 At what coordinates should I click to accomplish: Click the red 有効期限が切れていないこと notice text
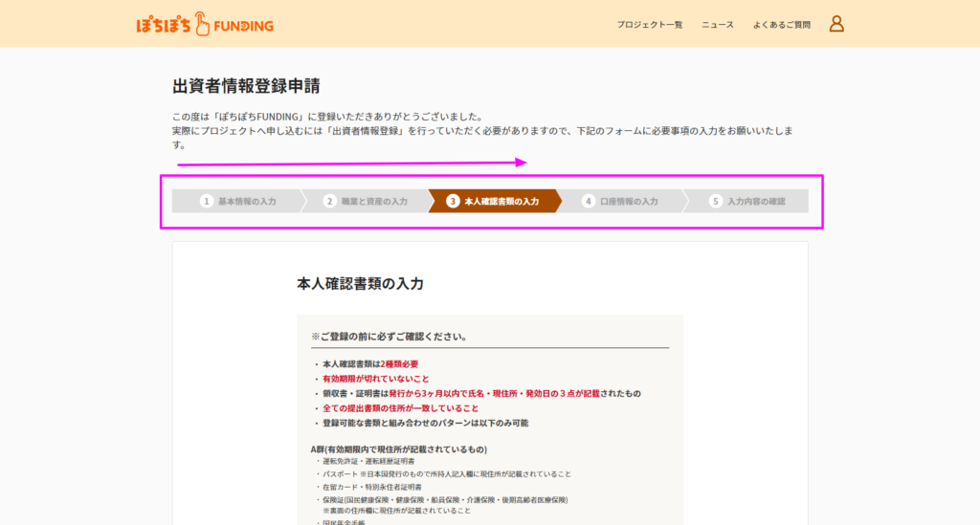pyautogui.click(x=376, y=379)
